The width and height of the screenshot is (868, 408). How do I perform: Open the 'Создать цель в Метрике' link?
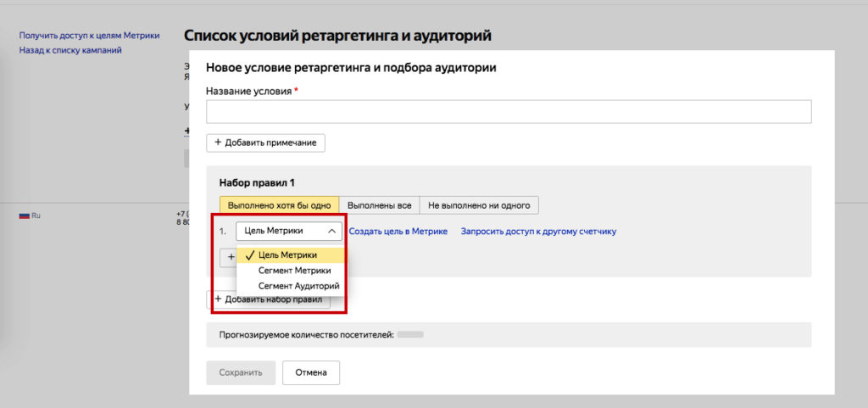(398, 231)
